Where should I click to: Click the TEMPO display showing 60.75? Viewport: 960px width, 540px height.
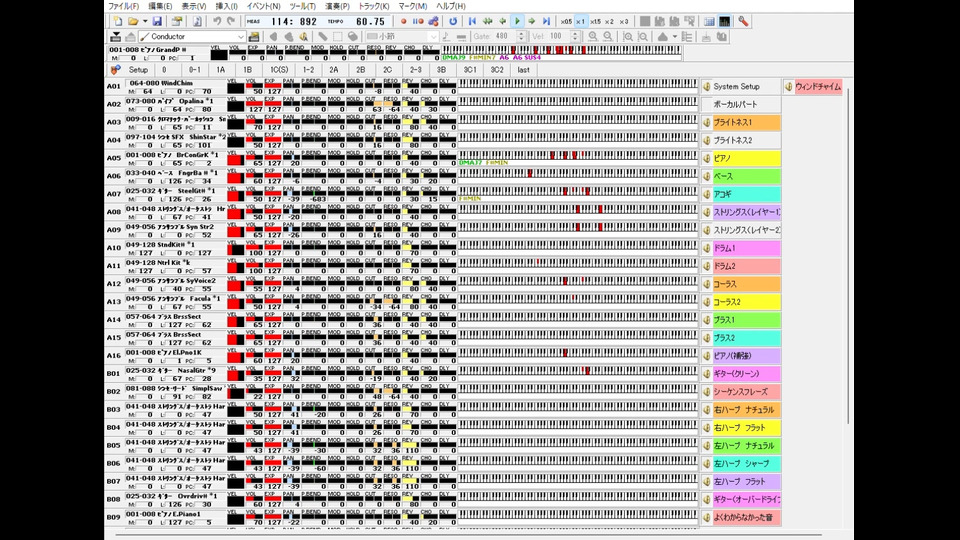(x=370, y=21)
